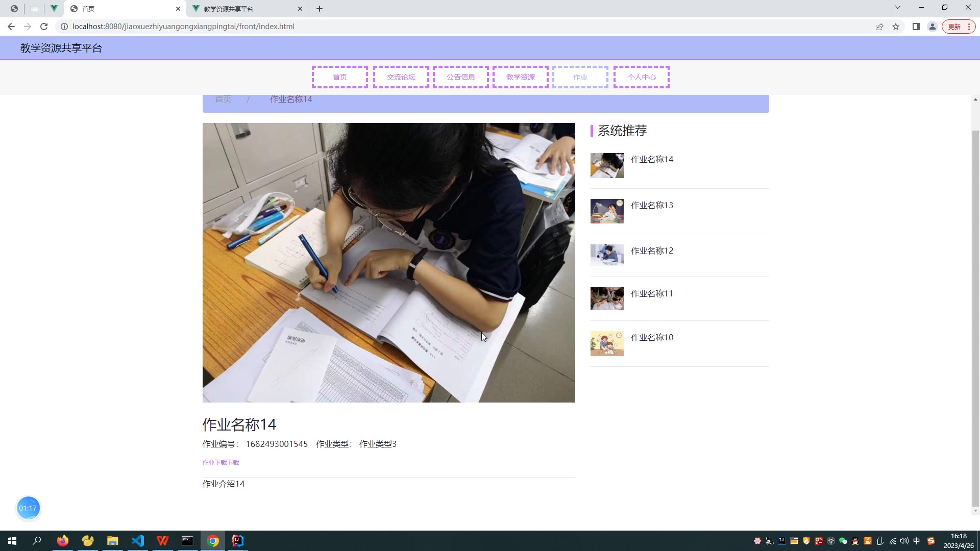Image resolution: width=980 pixels, height=551 pixels.
Task: Reload the page with the refresh icon
Action: coord(44,27)
